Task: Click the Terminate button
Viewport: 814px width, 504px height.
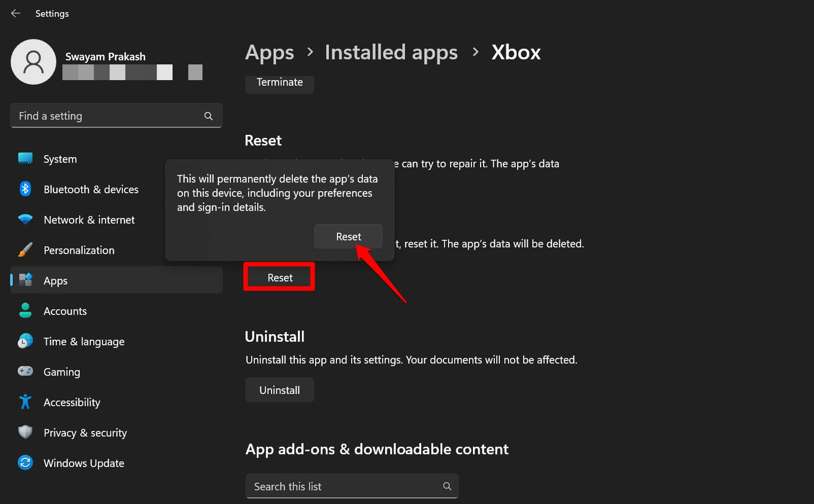Action: click(x=279, y=82)
